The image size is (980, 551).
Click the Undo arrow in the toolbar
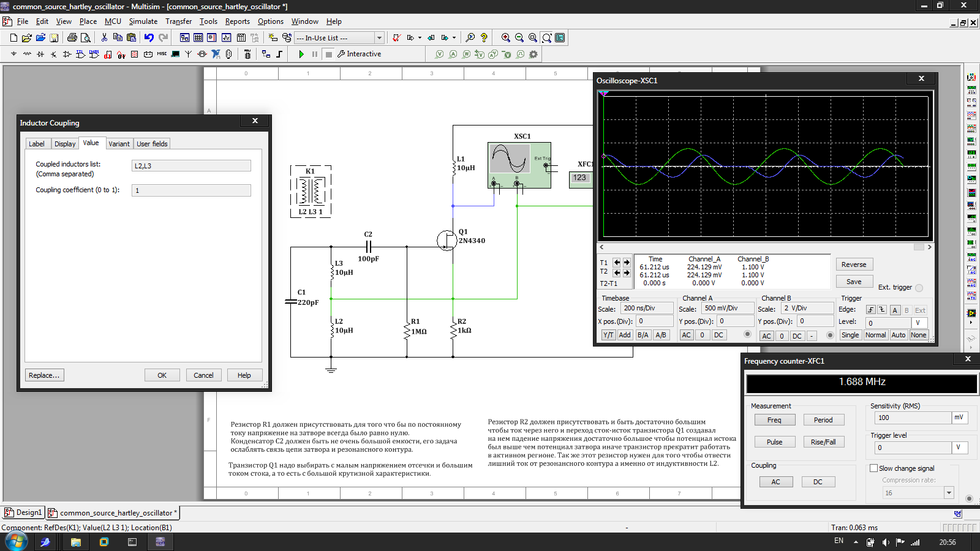coord(149,38)
